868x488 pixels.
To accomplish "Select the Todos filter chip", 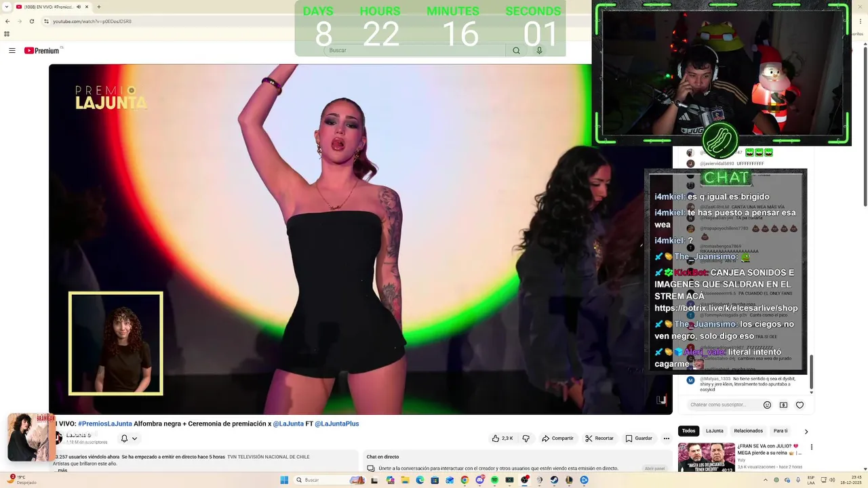I will tap(688, 431).
